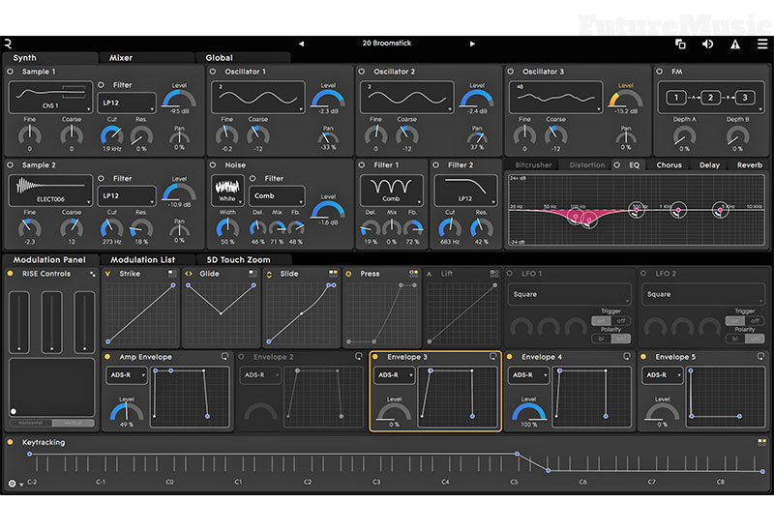Click the Oscillator 1 Level knob
The image size is (774, 532).
pos(328,100)
